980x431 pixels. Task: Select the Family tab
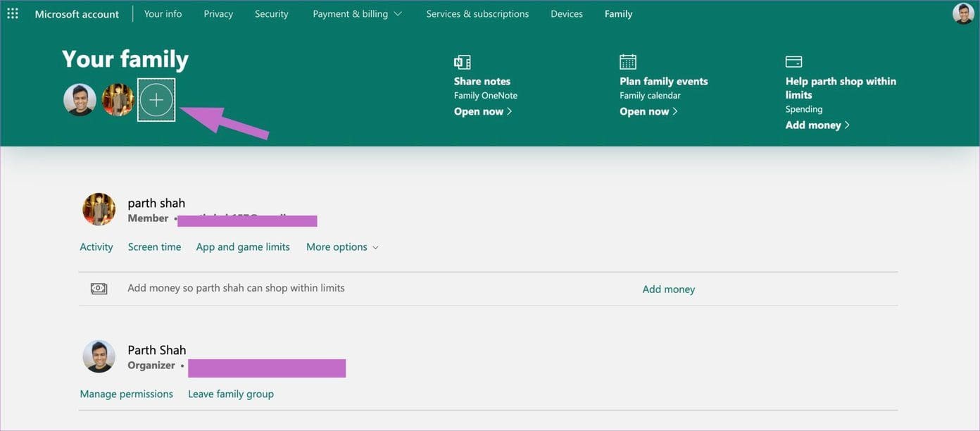click(618, 14)
